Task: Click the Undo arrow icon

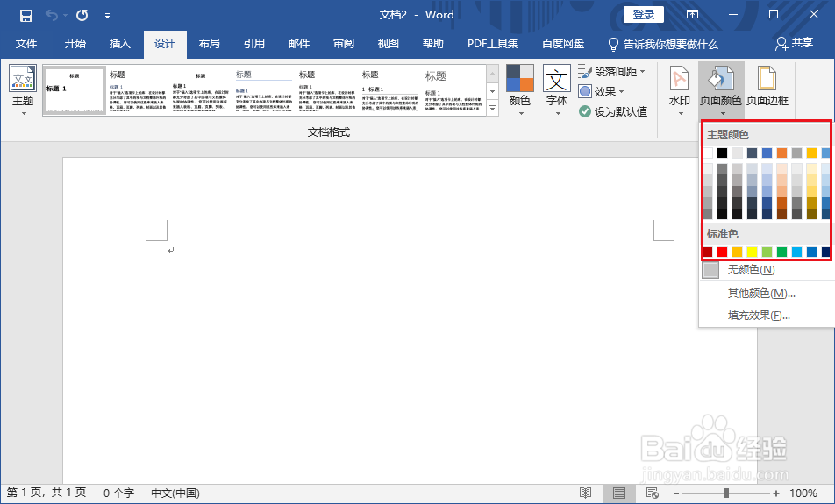Action: [52, 16]
